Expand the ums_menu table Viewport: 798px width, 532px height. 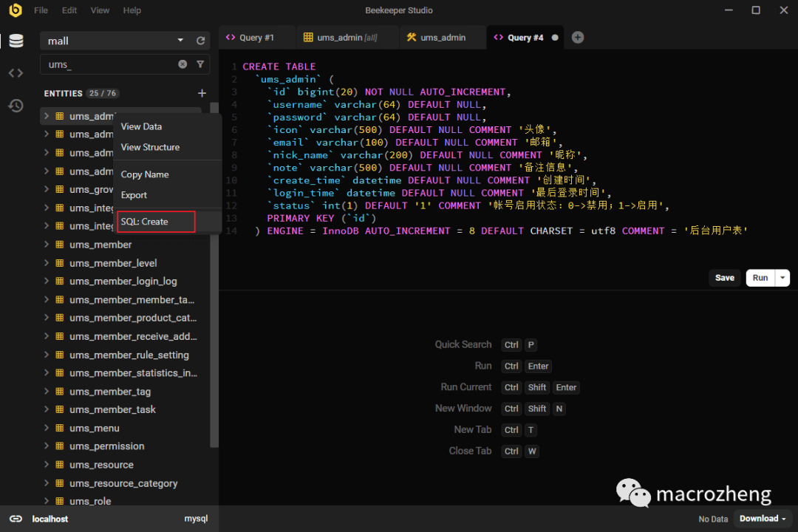click(47, 428)
